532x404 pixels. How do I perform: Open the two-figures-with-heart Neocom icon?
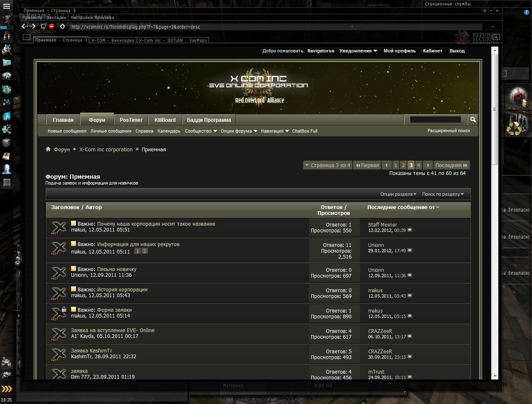(7, 36)
